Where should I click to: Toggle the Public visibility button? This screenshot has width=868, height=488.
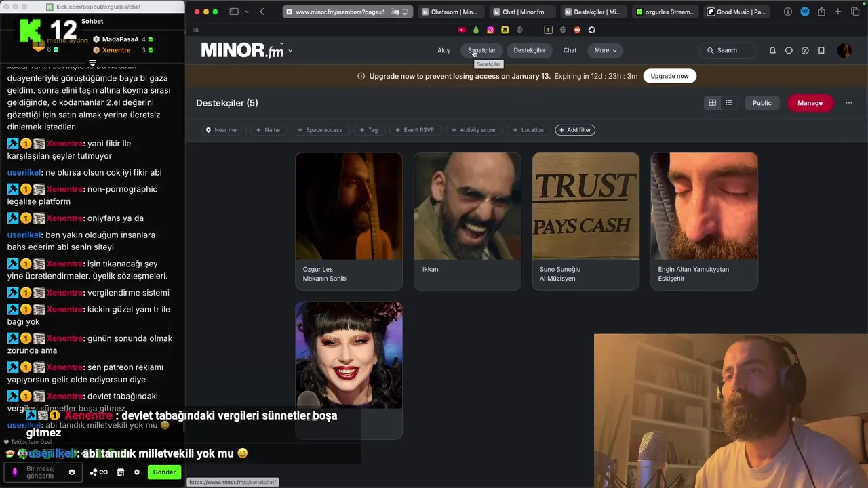(762, 103)
